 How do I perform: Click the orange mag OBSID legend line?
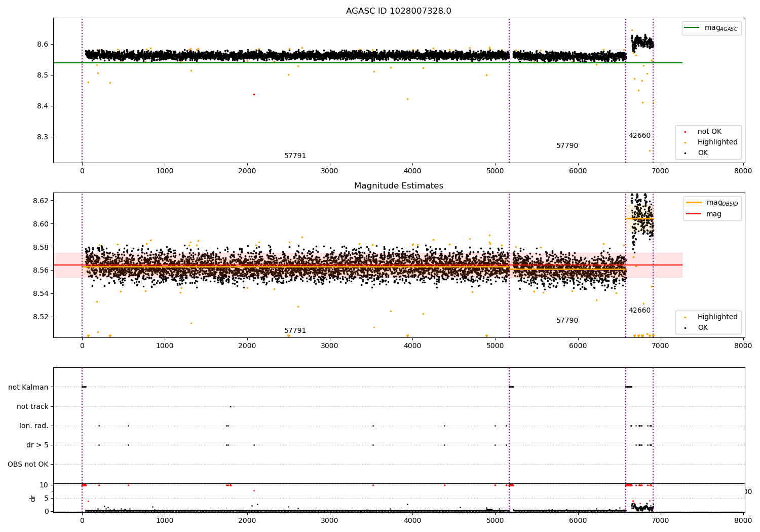(x=694, y=203)
